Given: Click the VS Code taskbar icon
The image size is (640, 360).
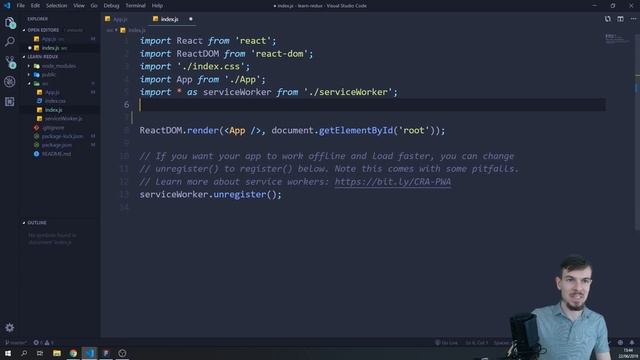Looking at the screenshot, I should coord(89,353).
